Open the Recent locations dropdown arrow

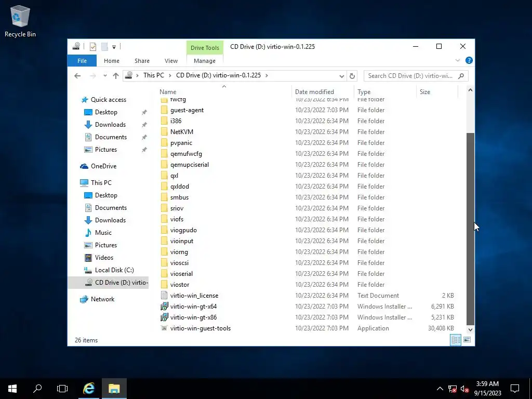click(x=105, y=76)
